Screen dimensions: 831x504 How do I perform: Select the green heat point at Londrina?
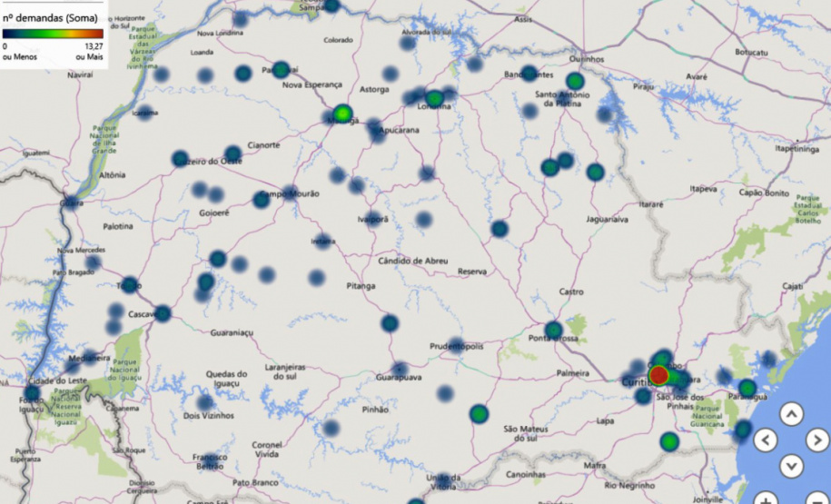pos(435,98)
